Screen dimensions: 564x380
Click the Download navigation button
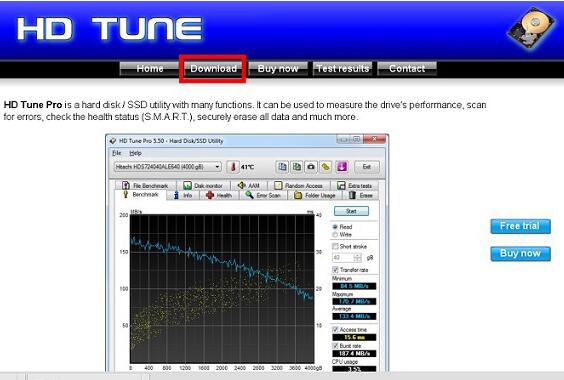tap(213, 69)
